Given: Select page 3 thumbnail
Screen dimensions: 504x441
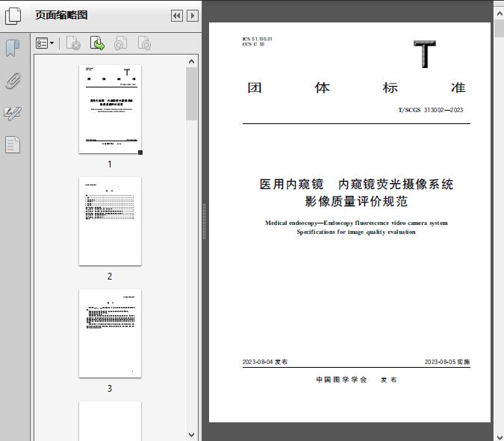Looking at the screenshot, I should click(110, 333).
